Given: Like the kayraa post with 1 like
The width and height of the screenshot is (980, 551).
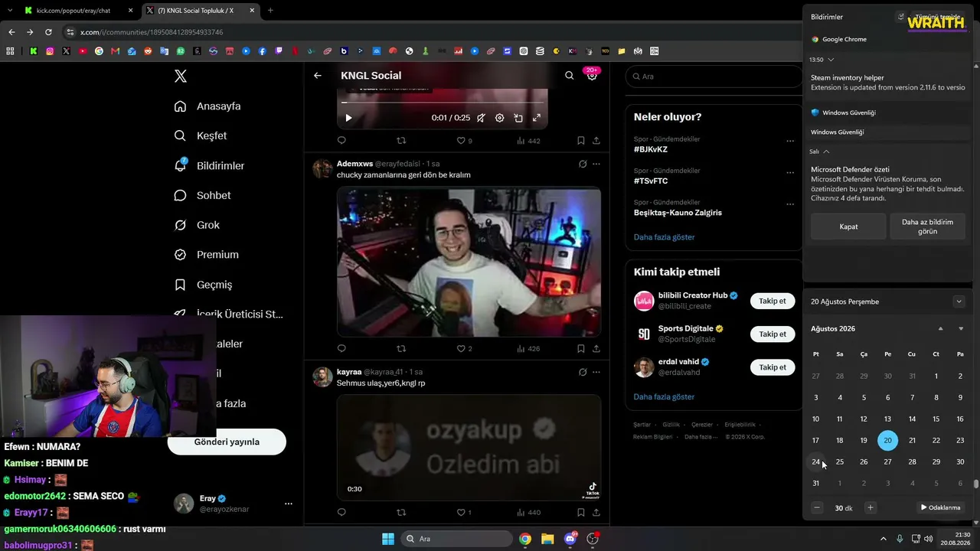Looking at the screenshot, I should coord(464,513).
